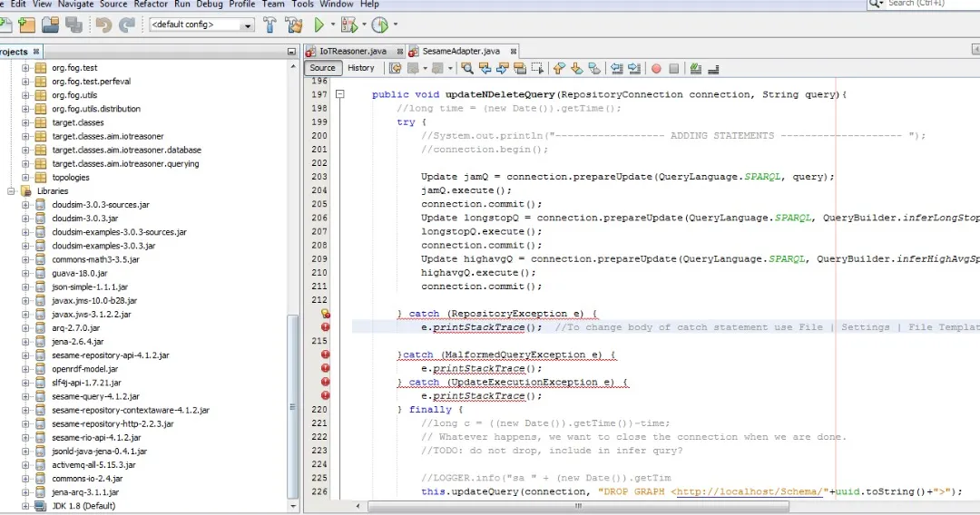
Task: Click the Profile Project clock icon
Action: [x=379, y=25]
